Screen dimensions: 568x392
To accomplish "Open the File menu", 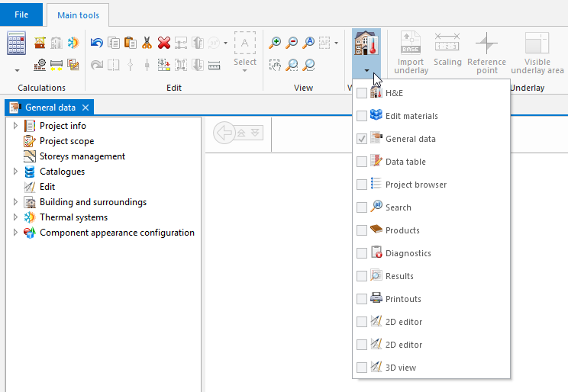I will point(22,14).
